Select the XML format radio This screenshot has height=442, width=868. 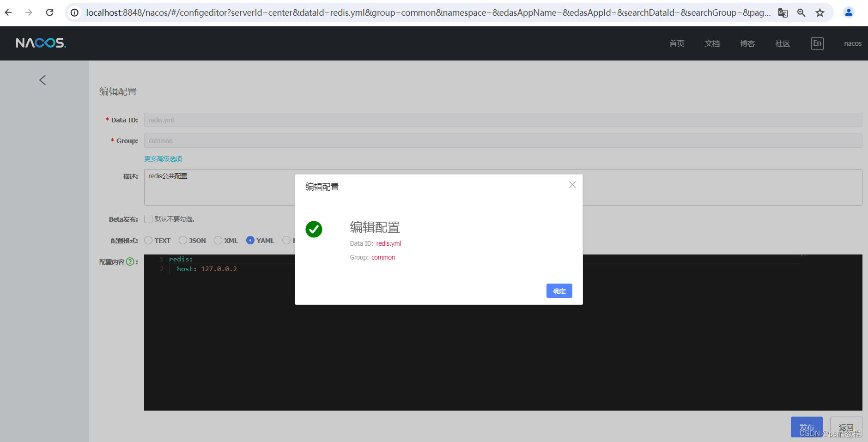tap(218, 240)
